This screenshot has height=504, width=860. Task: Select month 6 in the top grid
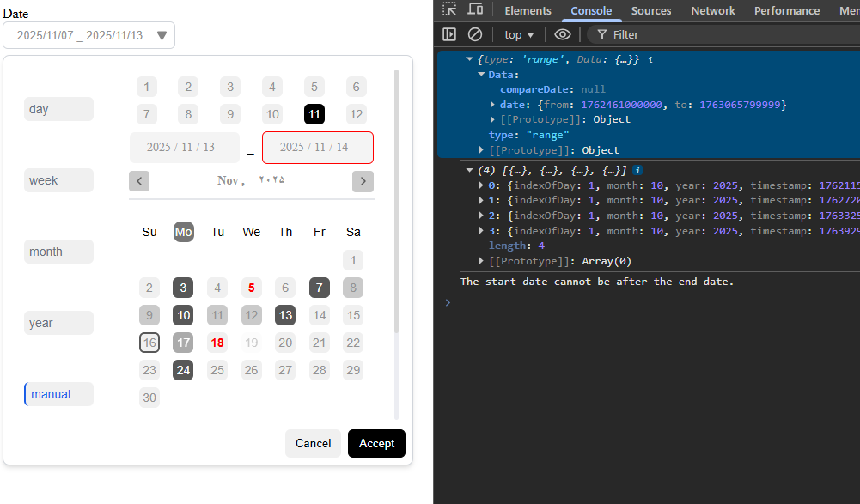pos(356,87)
